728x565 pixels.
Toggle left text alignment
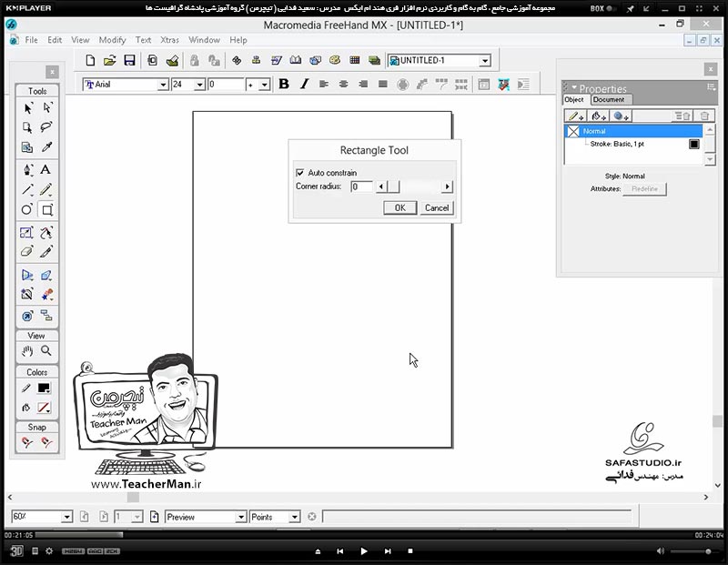point(324,84)
